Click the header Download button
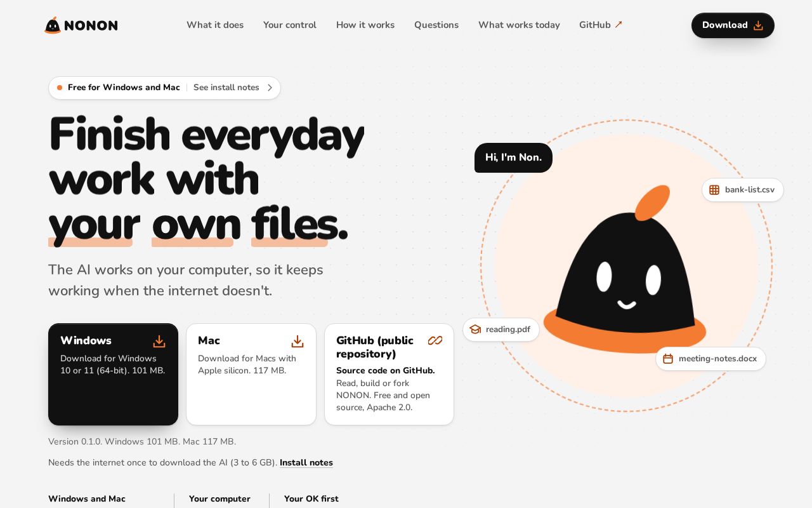 click(x=733, y=25)
